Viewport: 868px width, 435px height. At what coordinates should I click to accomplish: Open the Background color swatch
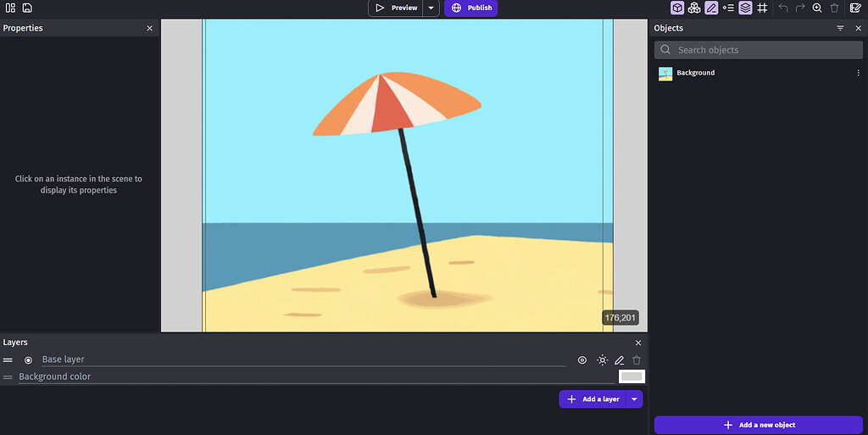[x=632, y=376]
